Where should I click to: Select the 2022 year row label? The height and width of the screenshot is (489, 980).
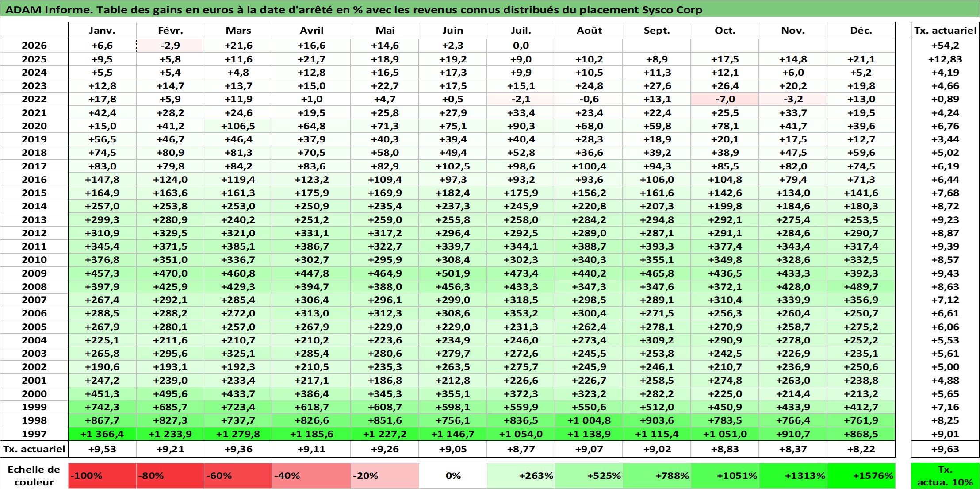point(34,99)
